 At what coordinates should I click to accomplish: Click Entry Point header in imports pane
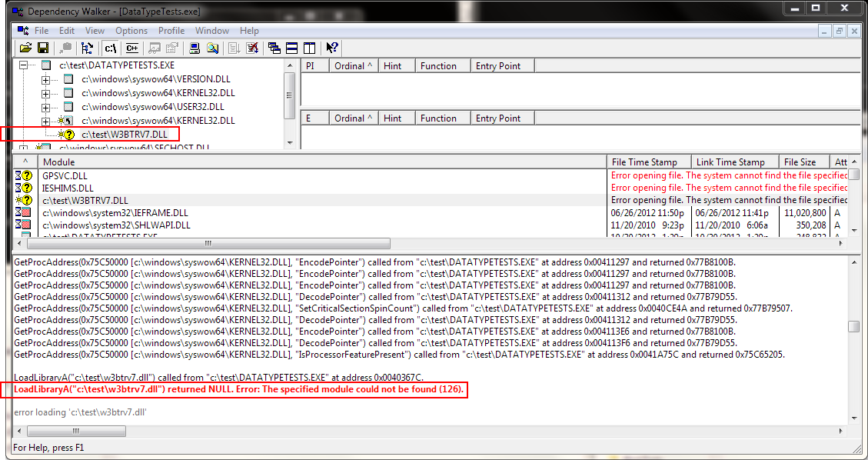point(503,66)
